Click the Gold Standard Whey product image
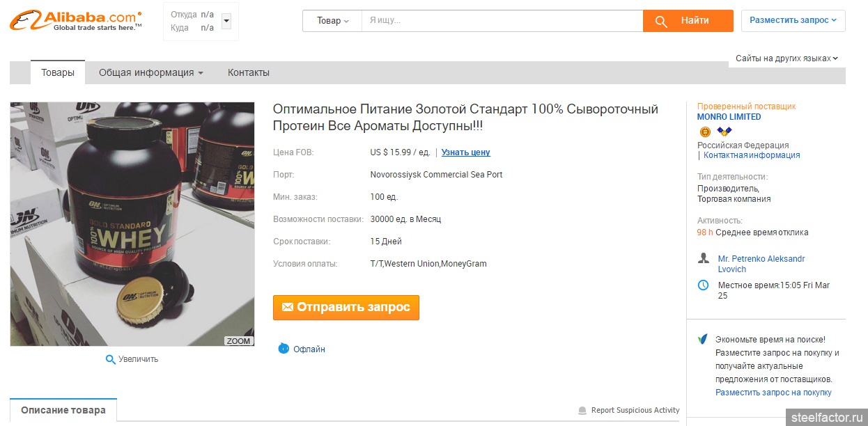868x426 pixels. [132, 224]
